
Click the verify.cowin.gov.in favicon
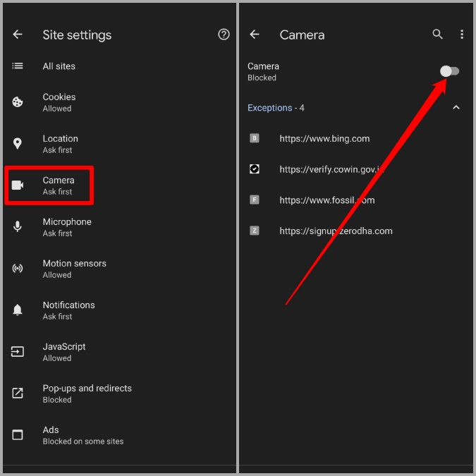pyautogui.click(x=255, y=169)
